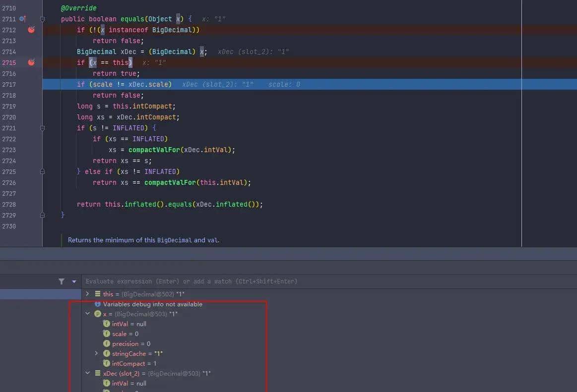577x392 pixels.
Task: Click the @Override annotation on line 2710
Action: [79, 8]
